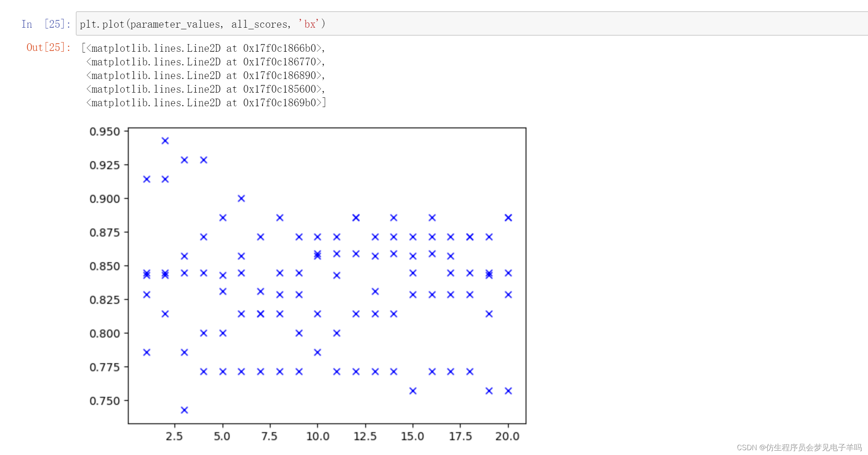This screenshot has height=455, width=868.
Task: Click the Line2D at 0x17f0c185600 output line
Action: (205, 89)
